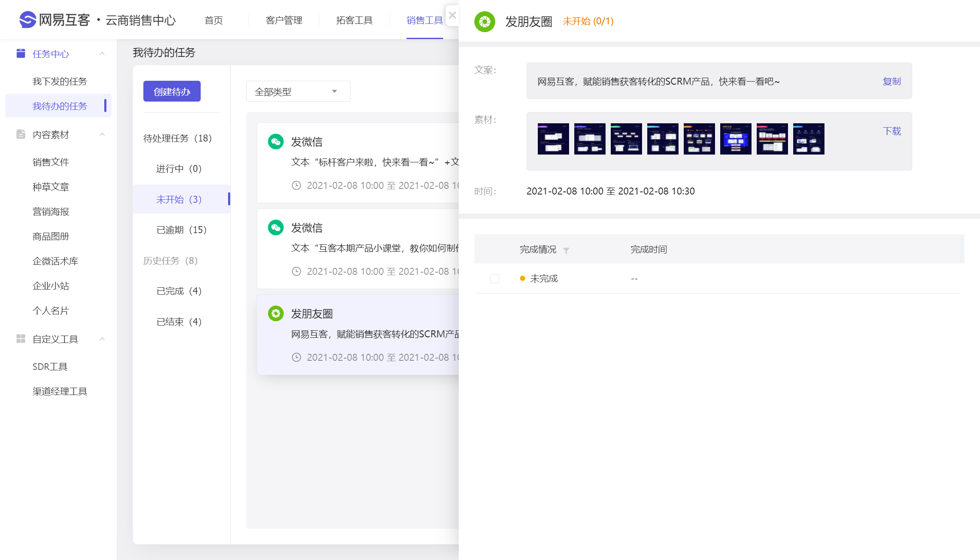Click the 任务中心 calendar icon
980x560 pixels.
(x=20, y=53)
